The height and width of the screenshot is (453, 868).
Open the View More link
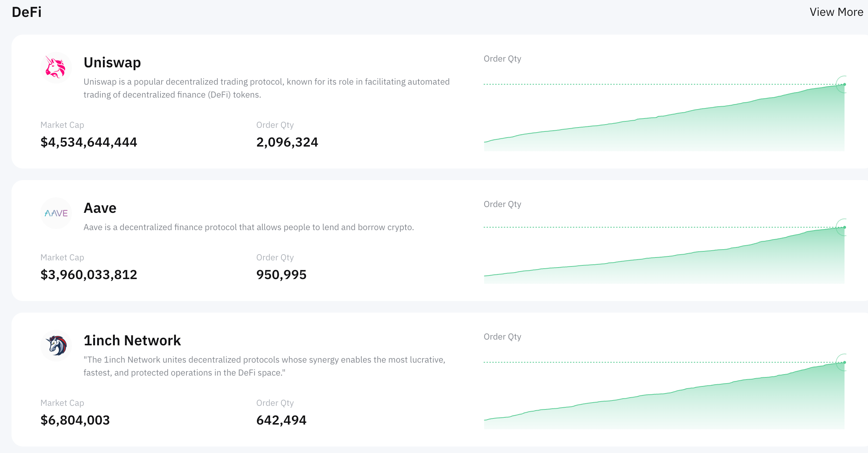click(836, 12)
